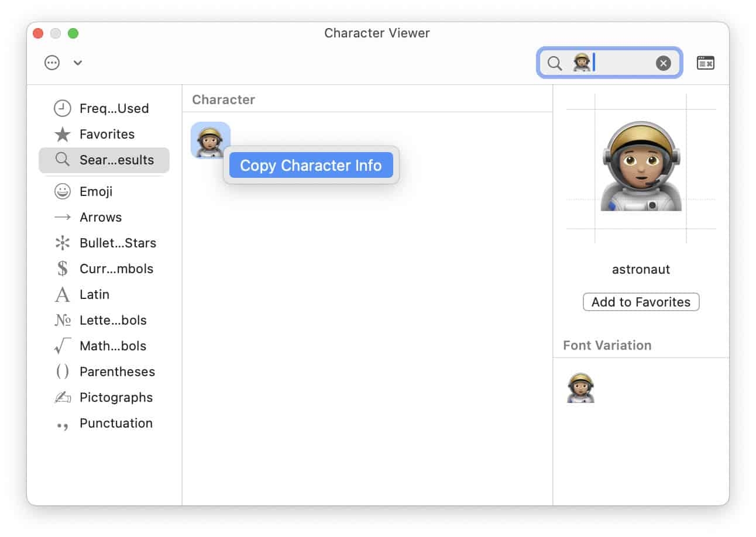
Task: Click the Keyboard Viewer icon
Action: click(706, 63)
